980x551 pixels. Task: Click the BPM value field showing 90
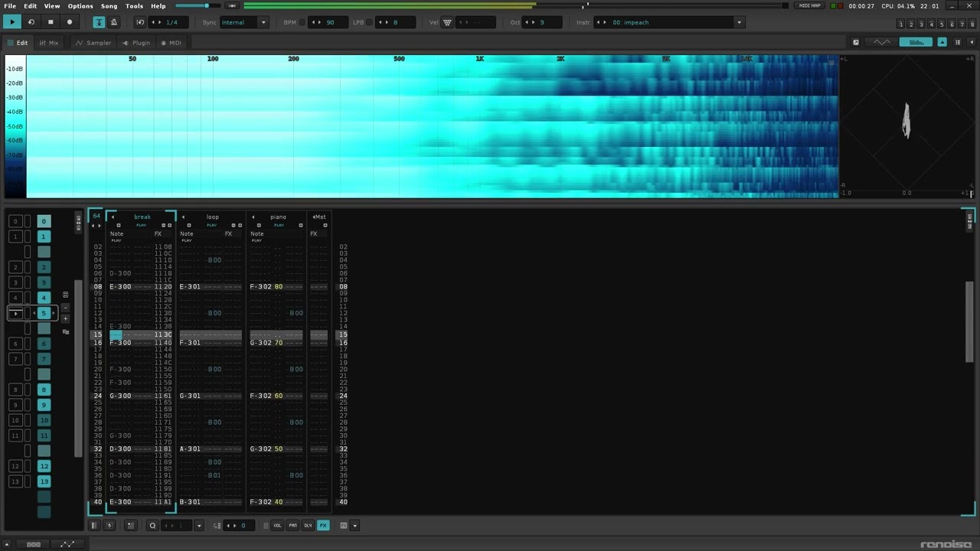331,22
